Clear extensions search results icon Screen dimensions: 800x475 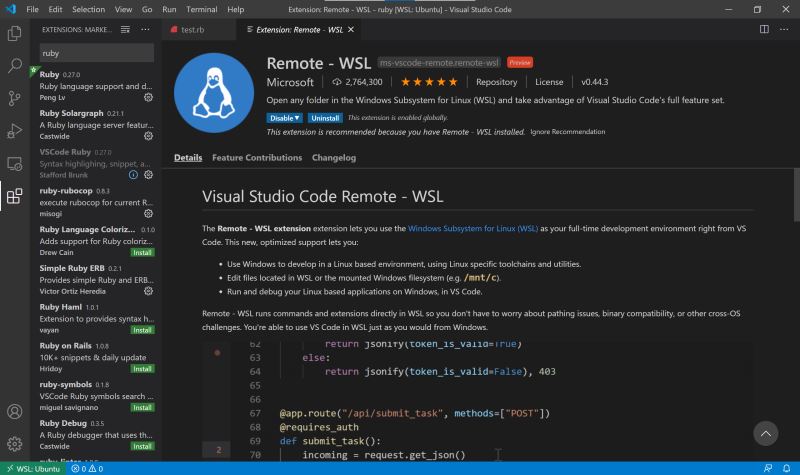click(x=125, y=31)
